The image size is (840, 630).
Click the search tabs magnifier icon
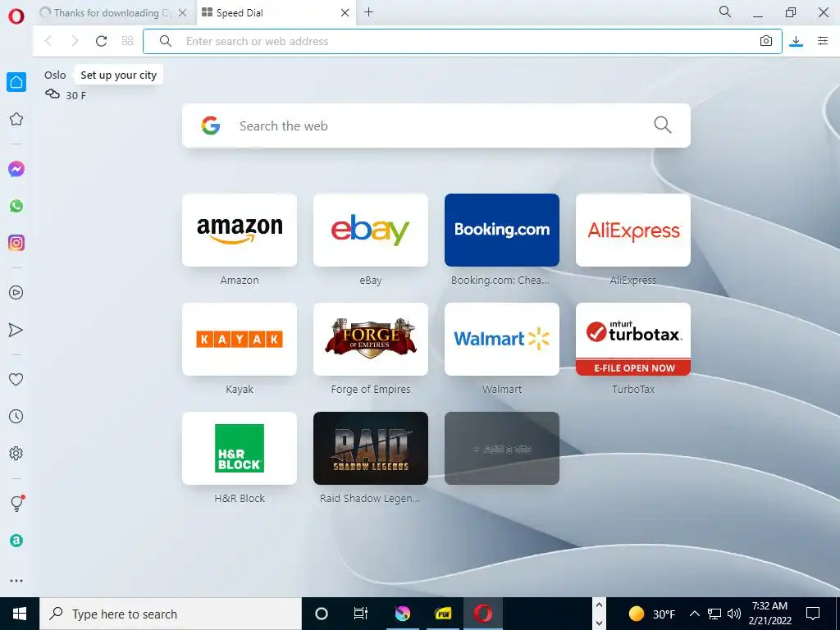click(725, 11)
